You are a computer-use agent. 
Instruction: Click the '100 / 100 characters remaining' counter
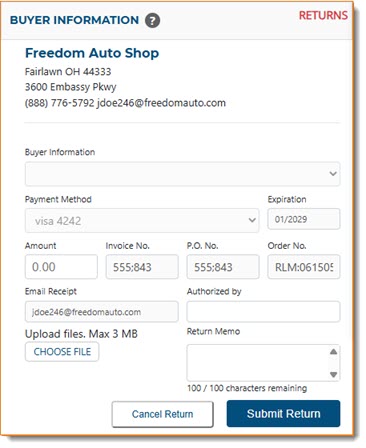tap(247, 388)
